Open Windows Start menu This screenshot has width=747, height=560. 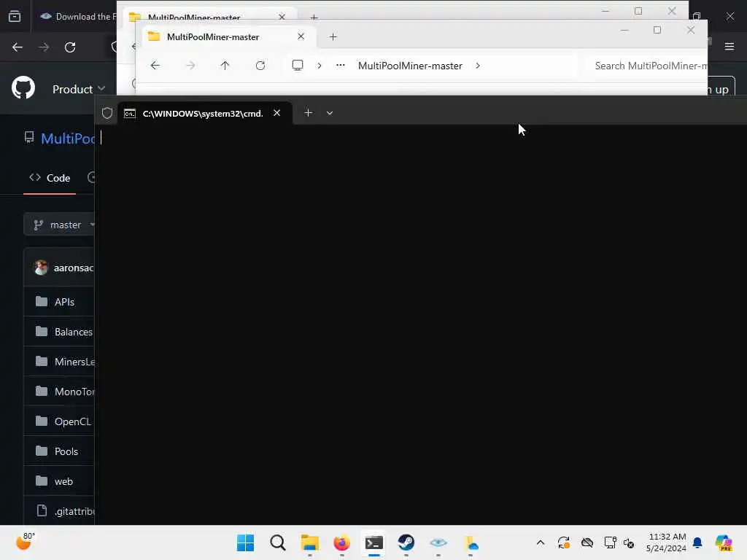245,542
